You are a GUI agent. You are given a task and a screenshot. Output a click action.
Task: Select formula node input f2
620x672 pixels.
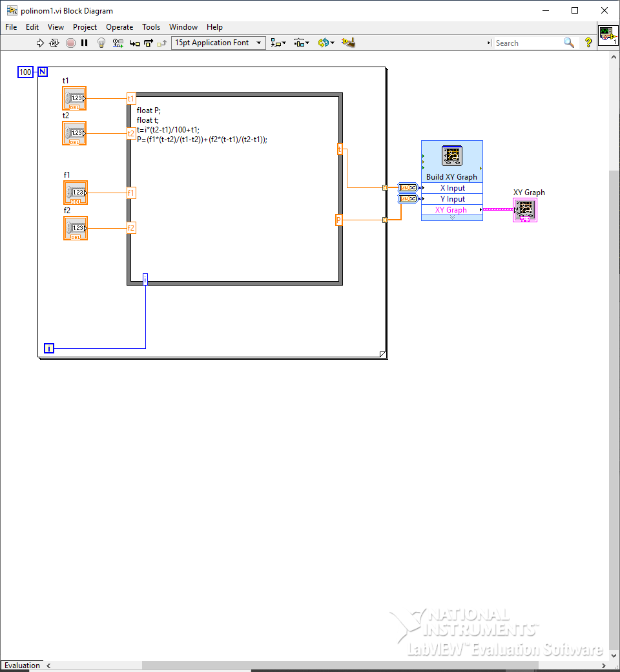click(131, 228)
